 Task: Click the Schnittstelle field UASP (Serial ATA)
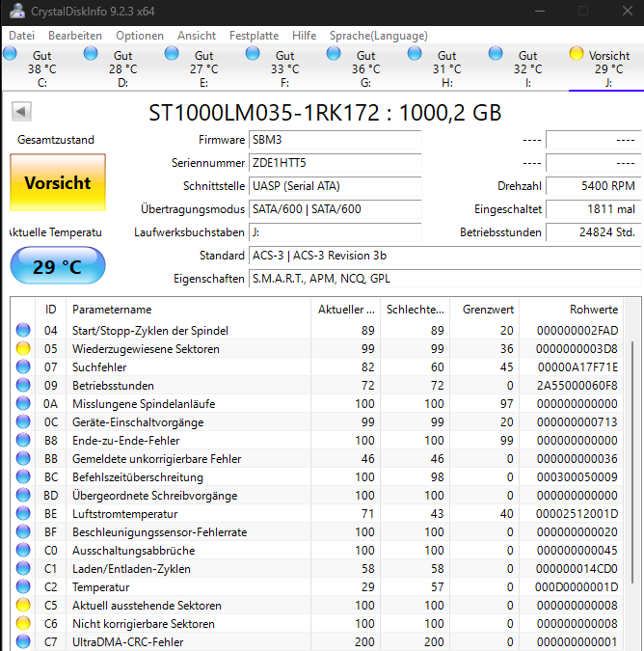click(335, 186)
